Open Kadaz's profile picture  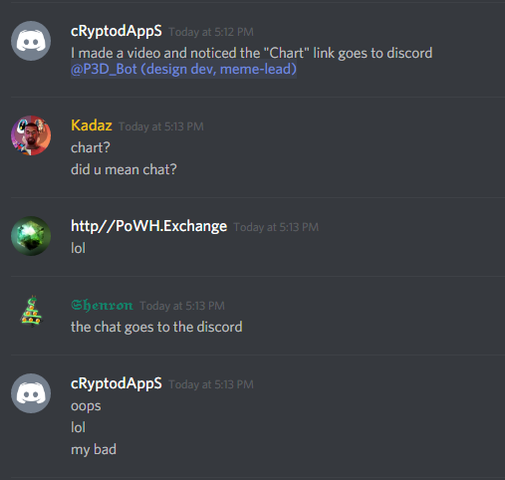(x=31, y=136)
